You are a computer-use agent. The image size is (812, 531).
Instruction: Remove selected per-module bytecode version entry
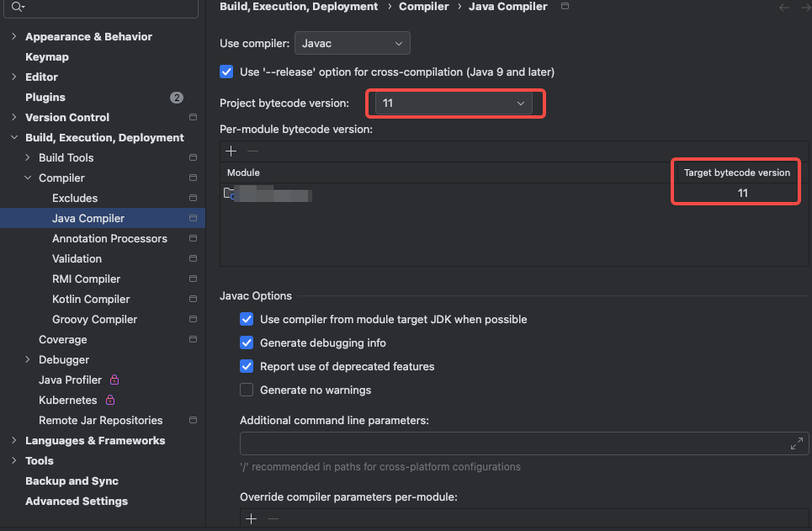pos(252,151)
